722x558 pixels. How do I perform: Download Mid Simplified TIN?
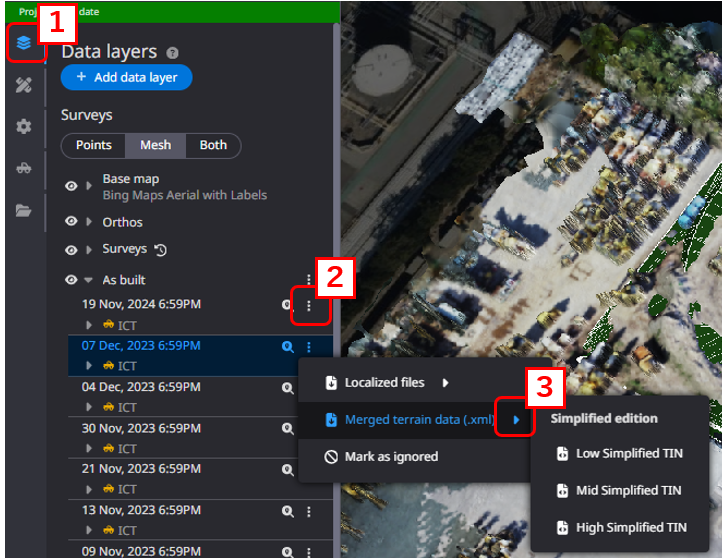click(619, 491)
